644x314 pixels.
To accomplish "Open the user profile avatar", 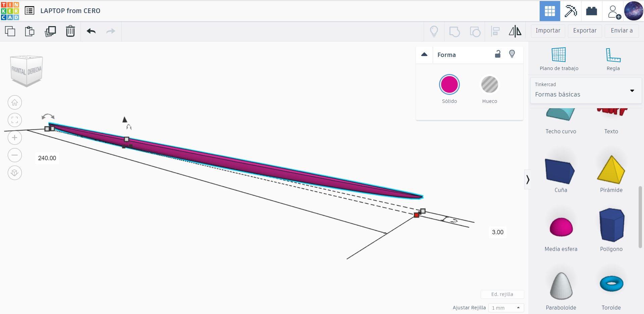I will [634, 11].
